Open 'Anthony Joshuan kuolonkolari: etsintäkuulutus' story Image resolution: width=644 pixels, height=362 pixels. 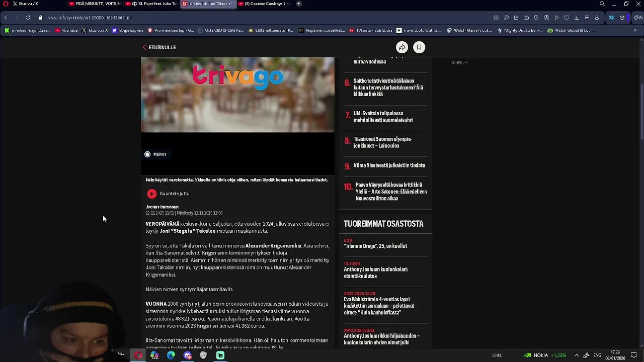376,273
